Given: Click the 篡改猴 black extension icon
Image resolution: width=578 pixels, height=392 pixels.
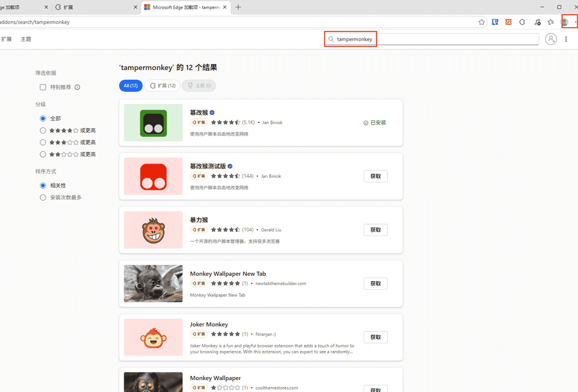Looking at the screenshot, I should click(153, 123).
